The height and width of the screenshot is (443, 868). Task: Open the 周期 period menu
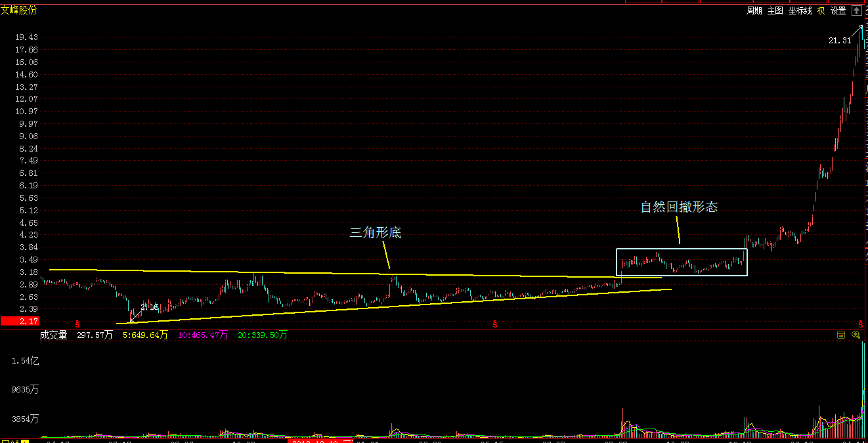click(x=754, y=11)
